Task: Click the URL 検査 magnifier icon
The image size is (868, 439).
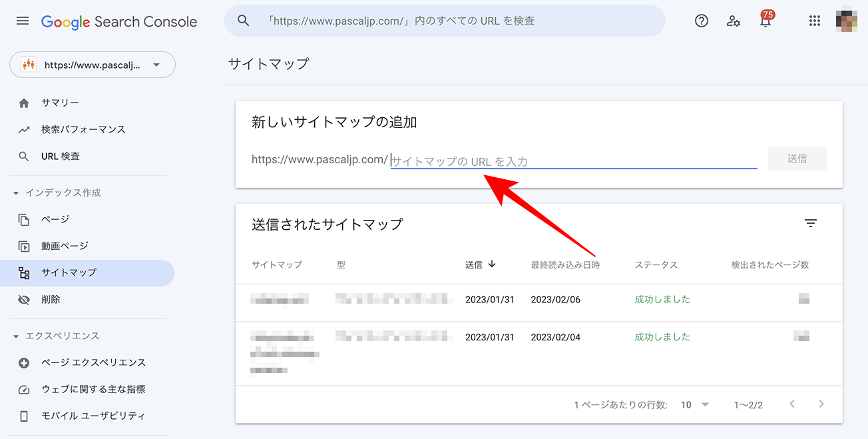Action: click(x=24, y=156)
